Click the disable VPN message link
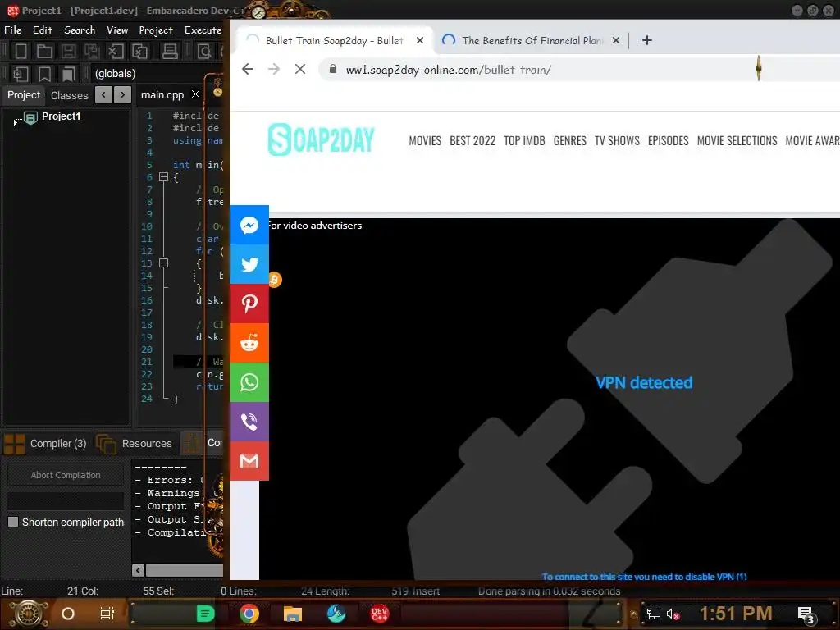 (x=645, y=577)
